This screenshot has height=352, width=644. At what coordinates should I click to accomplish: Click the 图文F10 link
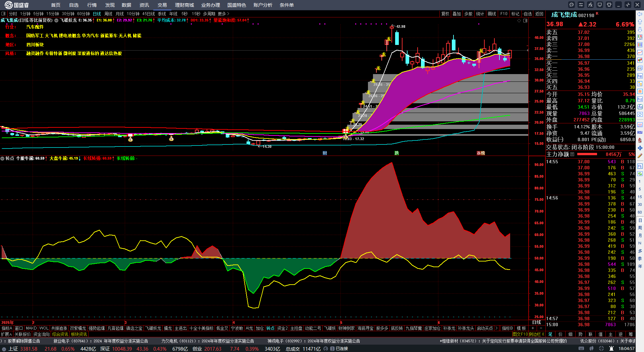520,334
